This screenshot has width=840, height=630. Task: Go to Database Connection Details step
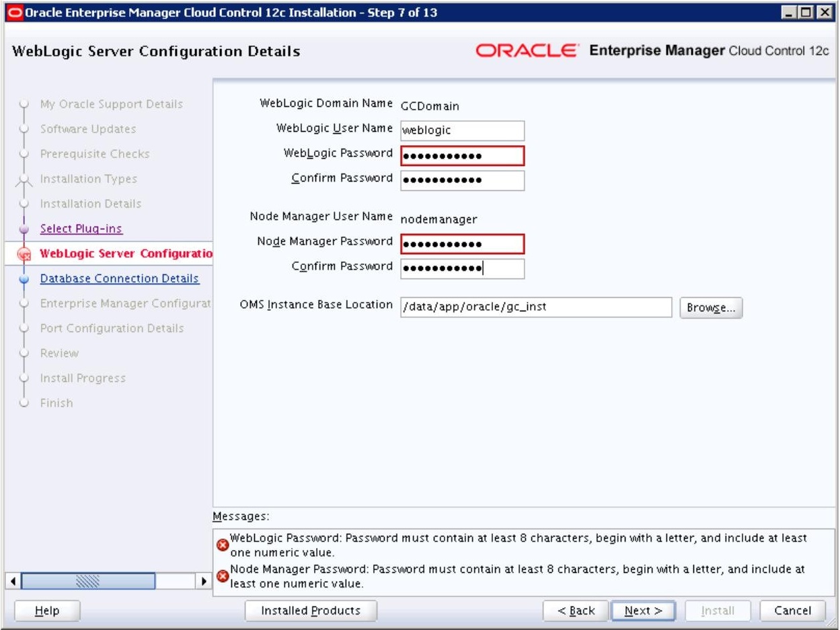pyautogui.click(x=120, y=278)
